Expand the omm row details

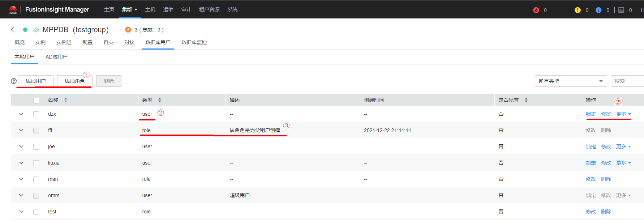pos(21,195)
